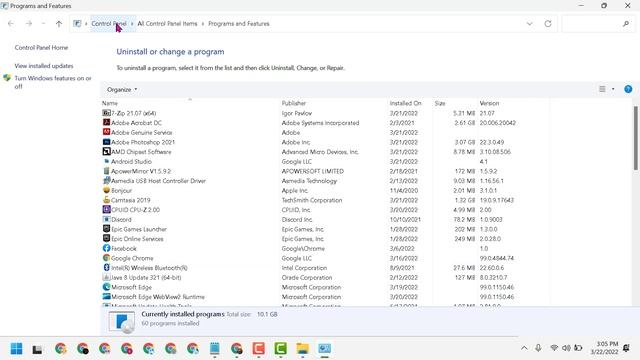Expand the chevron after Control Panel breadcrumb
This screenshot has height=360, width=640.
click(x=132, y=24)
